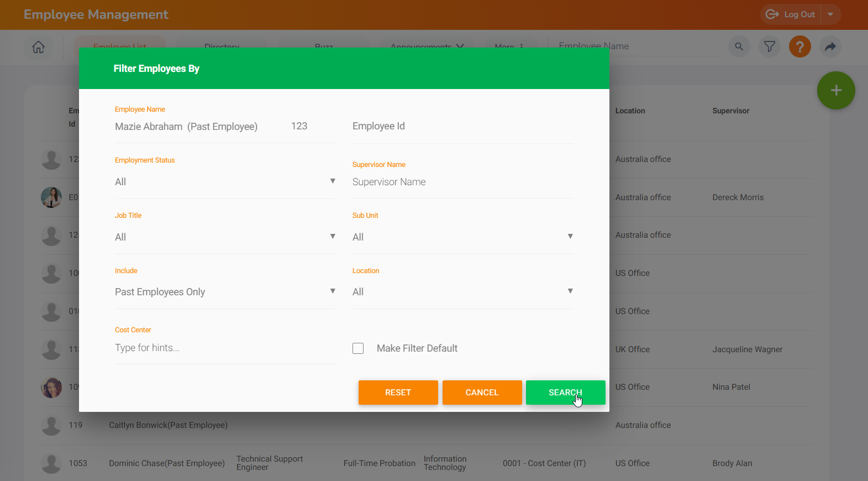Click avatar of employee Dereck Morris row
Image resolution: width=868 pixels, height=481 pixels.
[51, 197]
